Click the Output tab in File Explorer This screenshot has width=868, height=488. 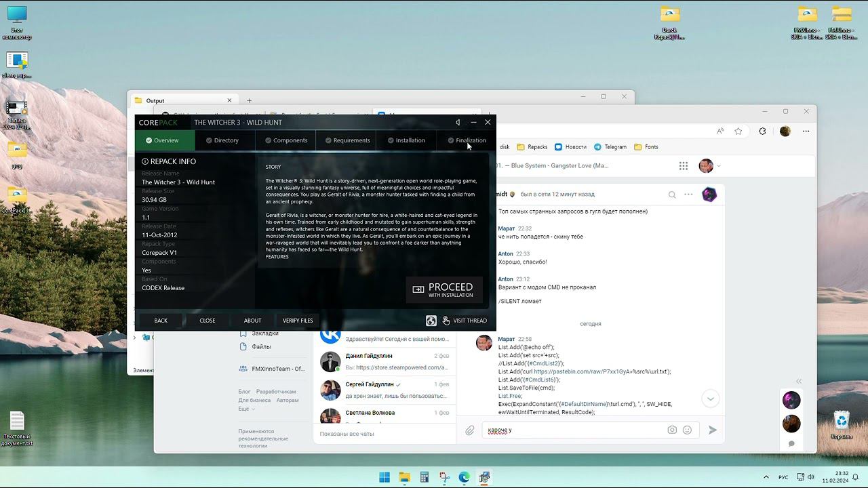[x=183, y=100]
